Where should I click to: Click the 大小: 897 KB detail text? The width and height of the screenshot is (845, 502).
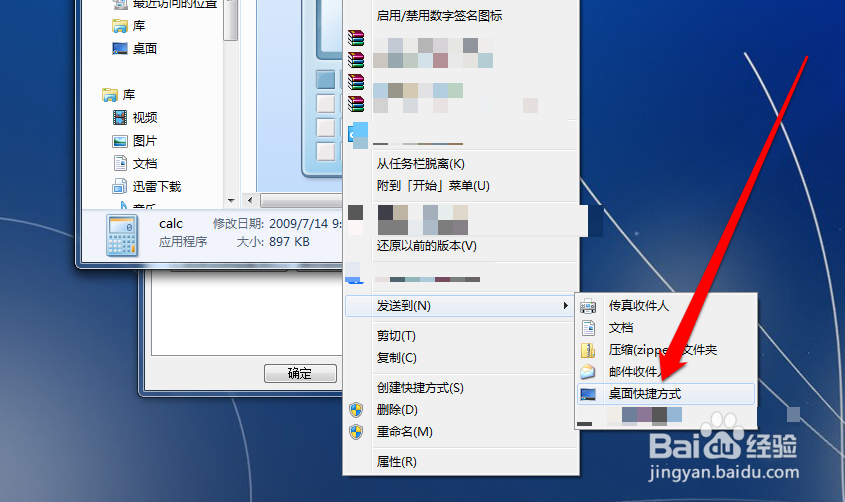[x=273, y=242]
